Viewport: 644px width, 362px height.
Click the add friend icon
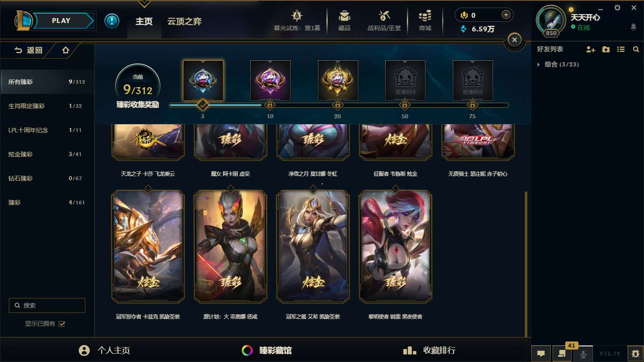pyautogui.click(x=590, y=49)
